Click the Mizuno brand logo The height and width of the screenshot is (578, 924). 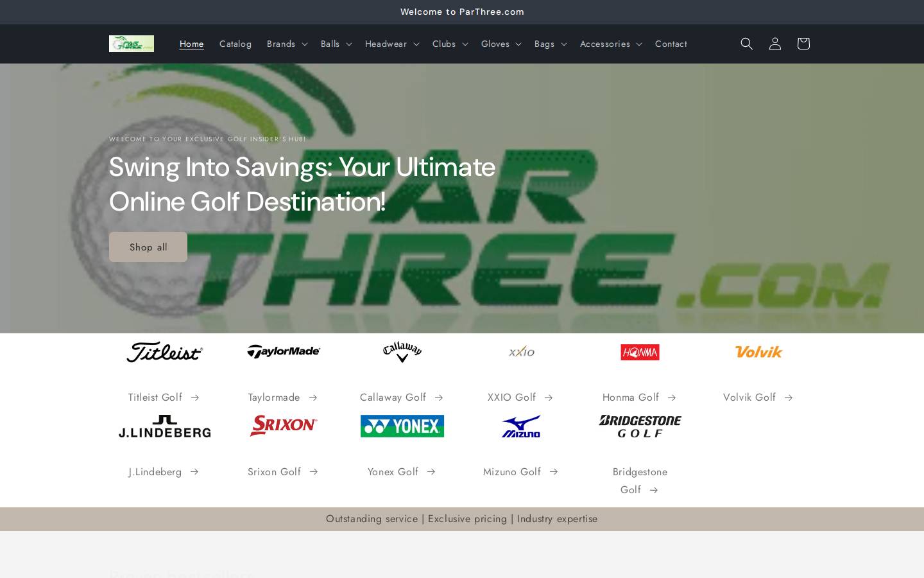pos(521,426)
